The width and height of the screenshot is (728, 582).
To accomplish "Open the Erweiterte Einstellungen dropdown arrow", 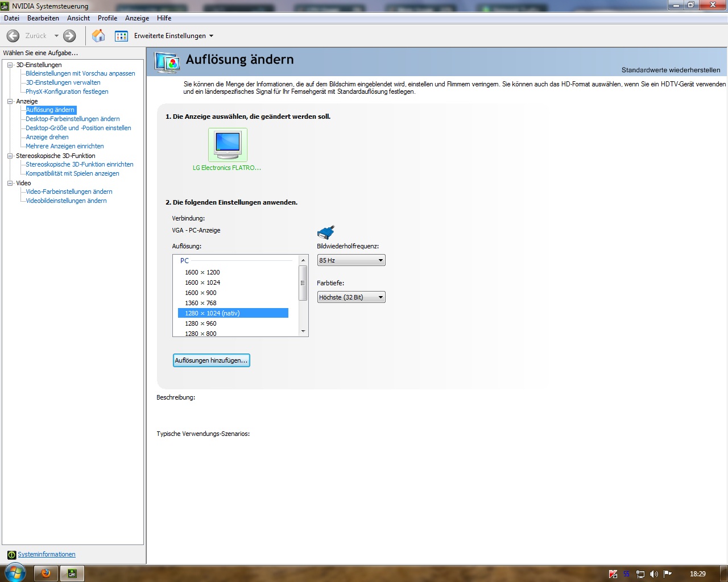I will [212, 36].
